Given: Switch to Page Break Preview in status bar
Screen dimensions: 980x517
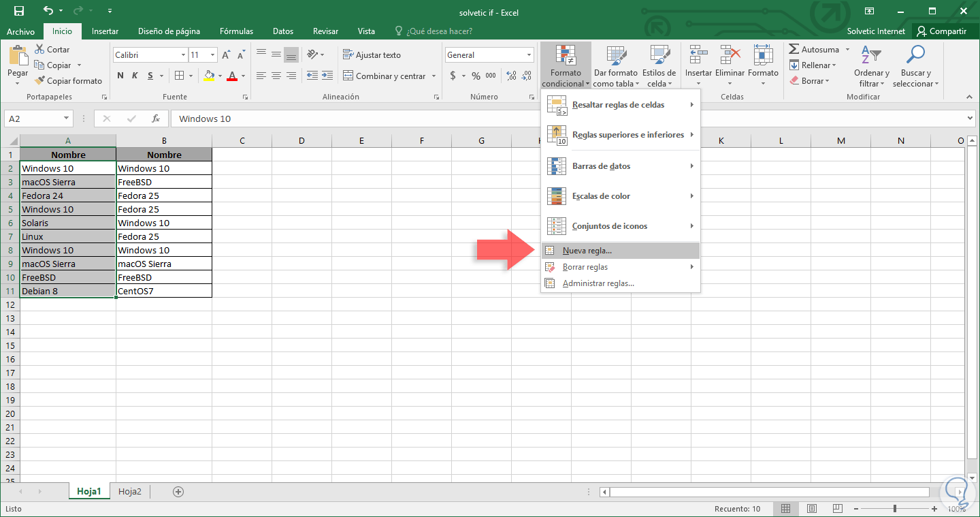Looking at the screenshot, I should (838, 509).
